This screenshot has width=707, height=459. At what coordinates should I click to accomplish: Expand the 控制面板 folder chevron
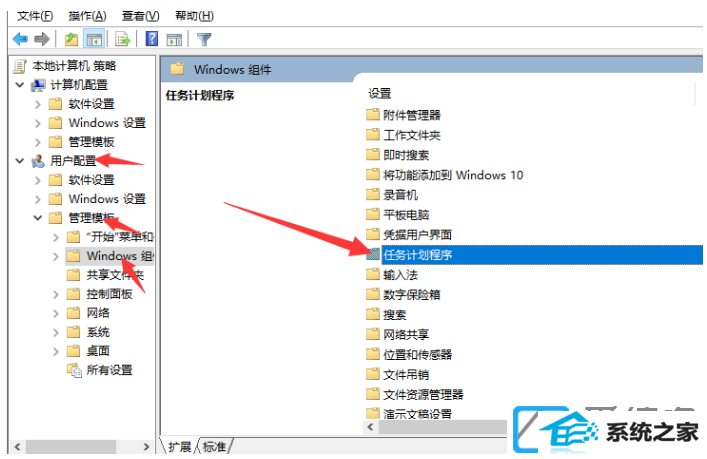click(x=55, y=294)
